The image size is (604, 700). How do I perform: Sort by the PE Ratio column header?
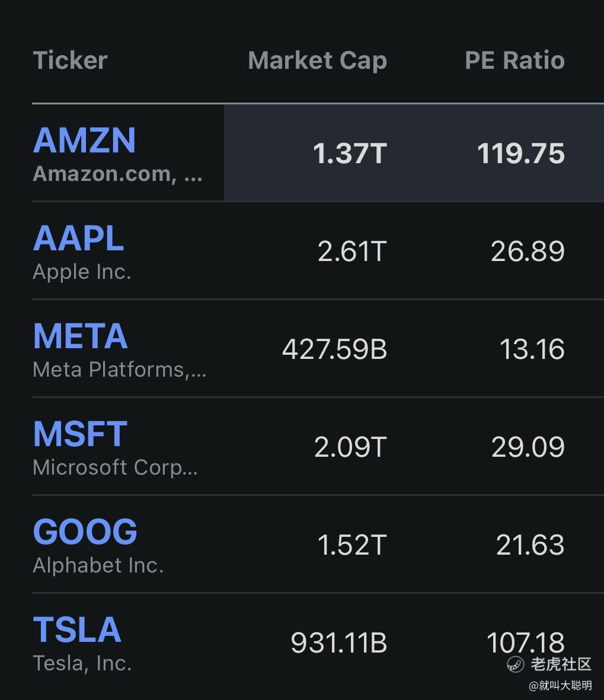click(514, 61)
